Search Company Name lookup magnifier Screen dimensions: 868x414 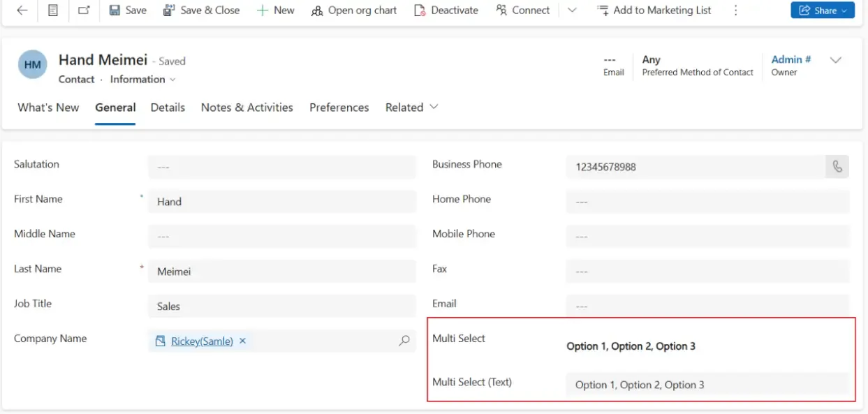(x=404, y=341)
